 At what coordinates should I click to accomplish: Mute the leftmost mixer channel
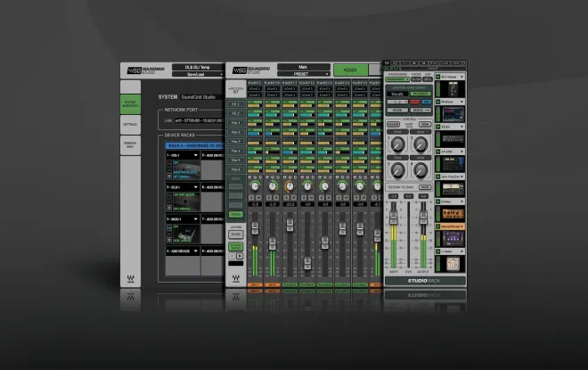coord(258,197)
